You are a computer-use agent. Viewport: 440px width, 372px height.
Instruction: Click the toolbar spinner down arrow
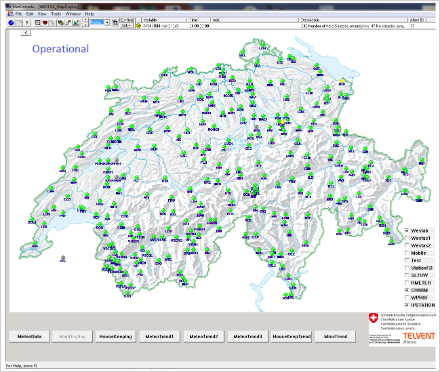pyautogui.click(x=85, y=25)
